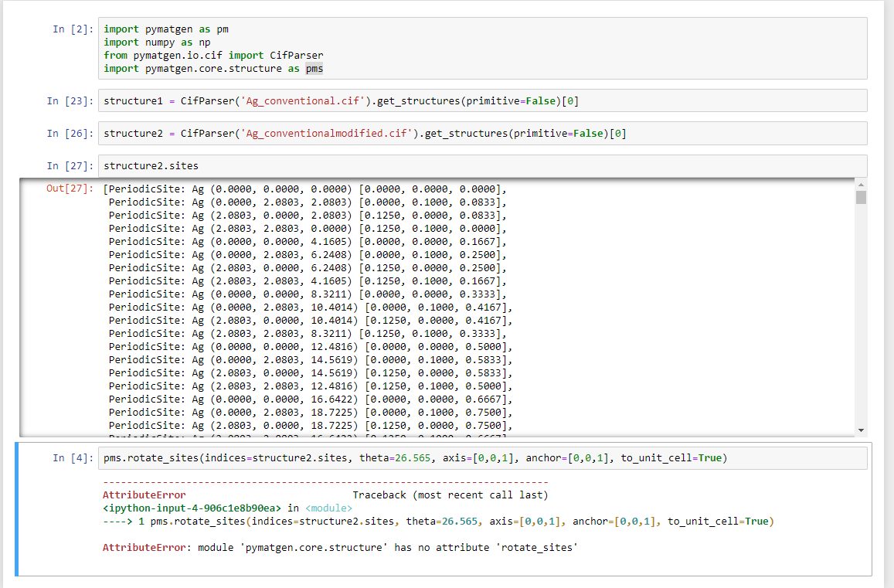Click output scrollbar down arrow
This screenshot has height=588, width=894.
click(861, 430)
